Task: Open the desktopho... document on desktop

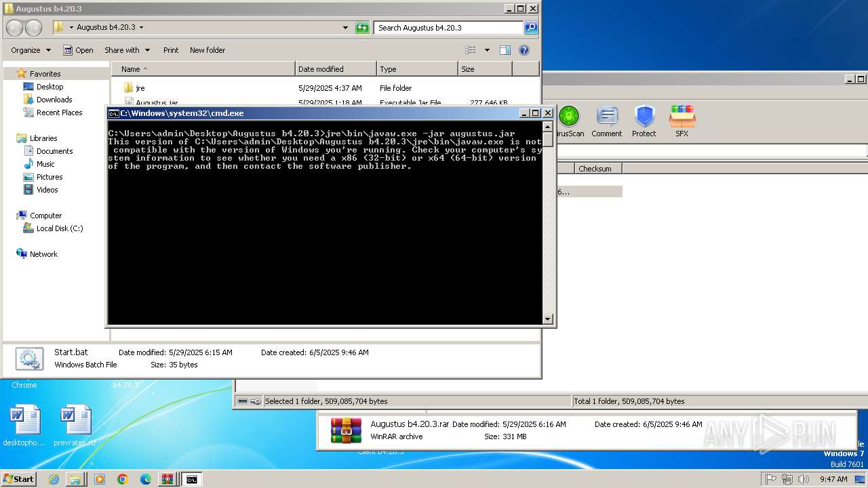Action: coord(24,426)
